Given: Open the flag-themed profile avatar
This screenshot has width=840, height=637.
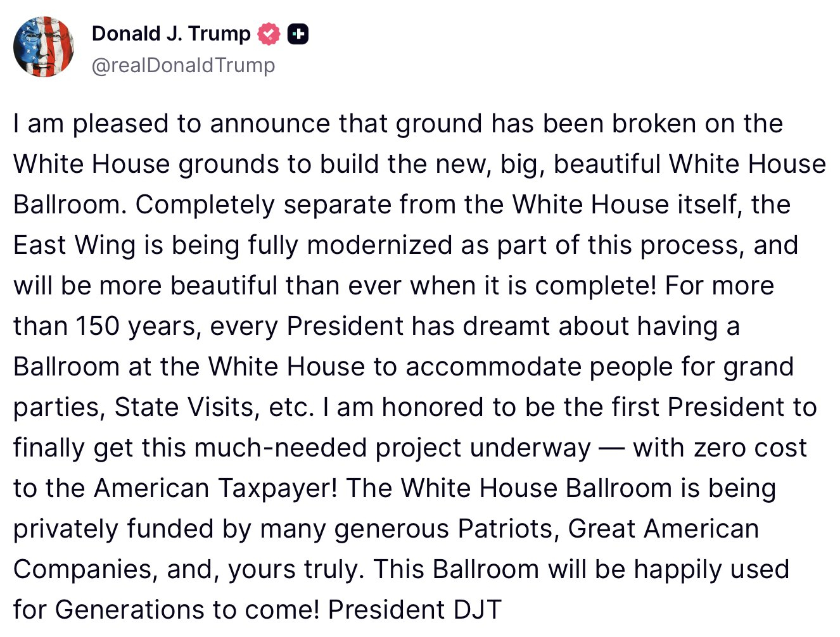Looking at the screenshot, I should 44,47.
